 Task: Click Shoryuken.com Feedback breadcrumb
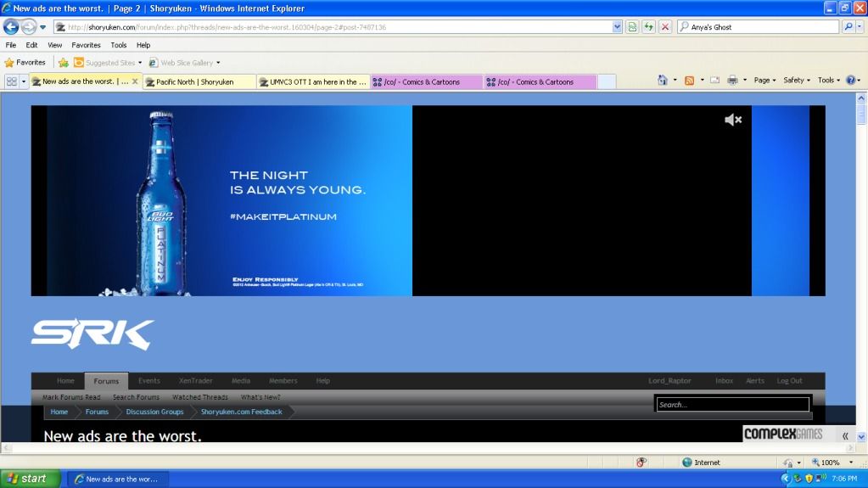click(241, 412)
